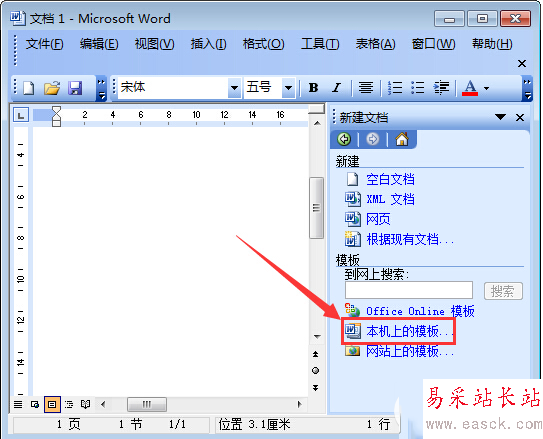Click the vertical scrollbar thumb

coord(316,208)
